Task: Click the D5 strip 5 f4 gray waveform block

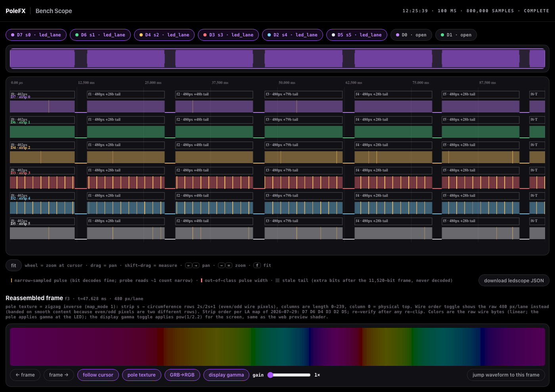Action: coord(393,233)
